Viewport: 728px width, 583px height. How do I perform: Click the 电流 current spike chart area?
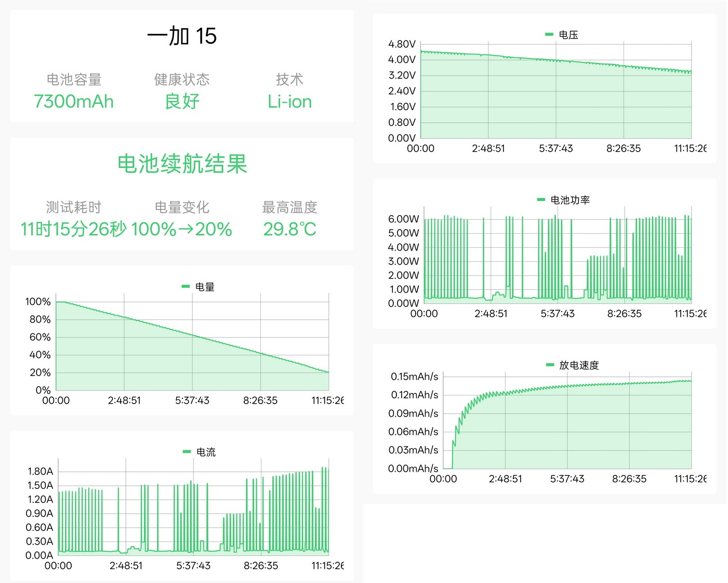point(193,507)
